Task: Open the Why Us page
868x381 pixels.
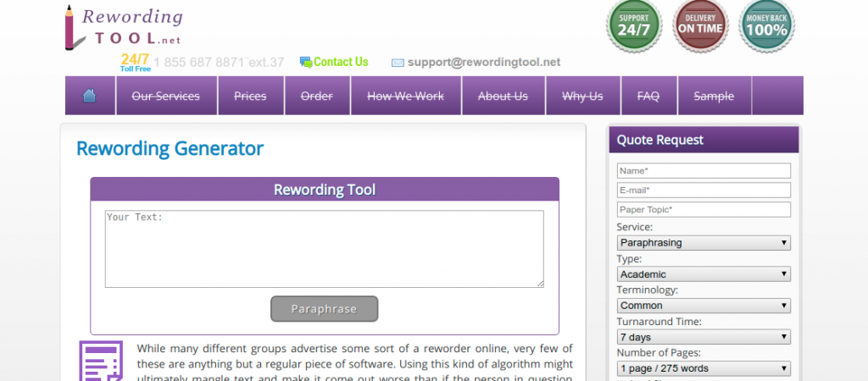Action: [x=582, y=97]
